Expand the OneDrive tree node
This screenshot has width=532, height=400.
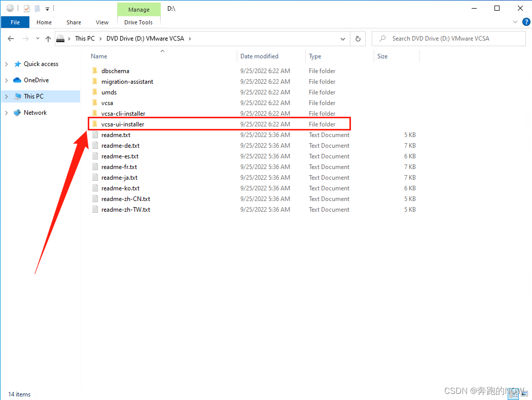[x=7, y=80]
